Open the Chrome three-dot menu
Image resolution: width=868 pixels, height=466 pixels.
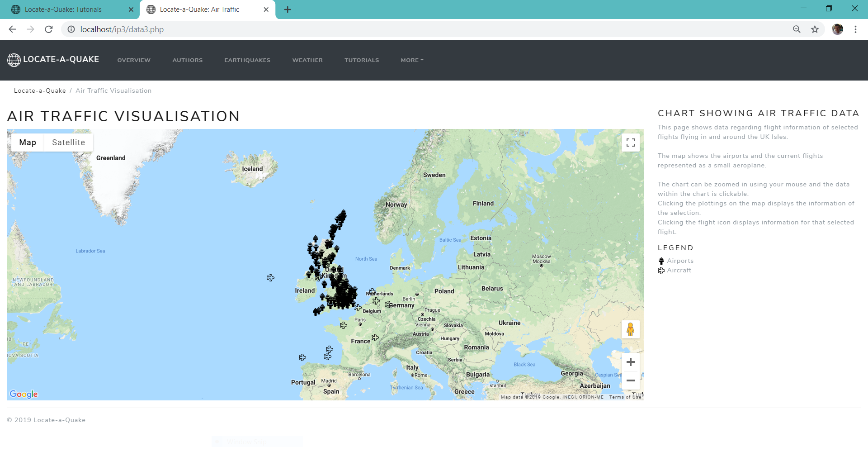(x=855, y=29)
